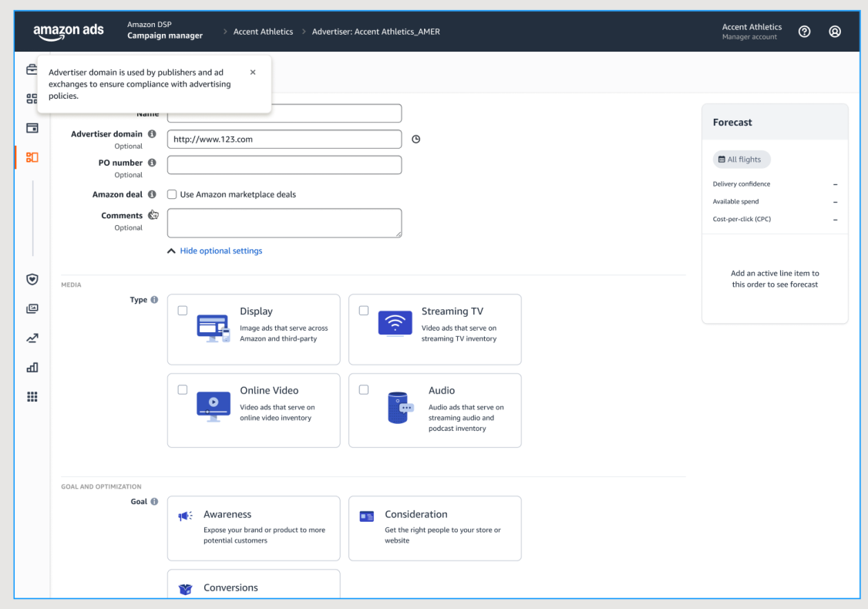Select the Awareness goal card

coord(254,528)
